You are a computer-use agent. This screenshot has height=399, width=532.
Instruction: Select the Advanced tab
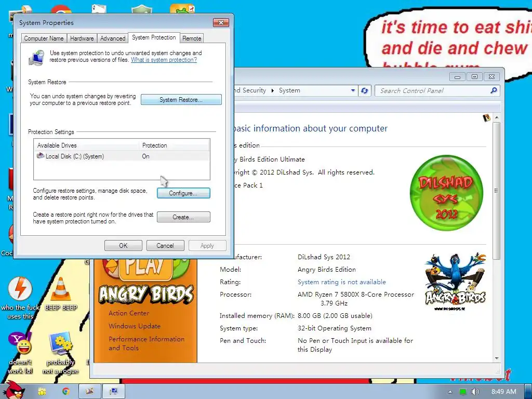(x=113, y=38)
